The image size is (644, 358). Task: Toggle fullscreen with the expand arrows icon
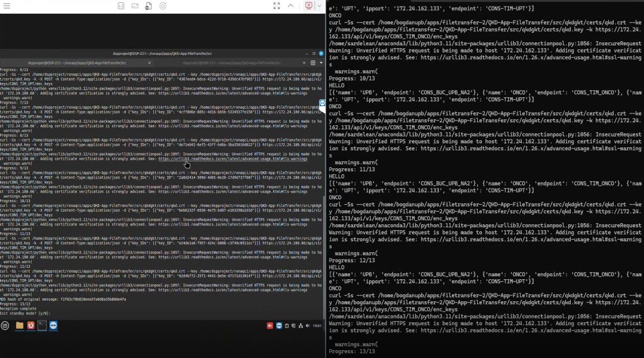click(x=276, y=5)
